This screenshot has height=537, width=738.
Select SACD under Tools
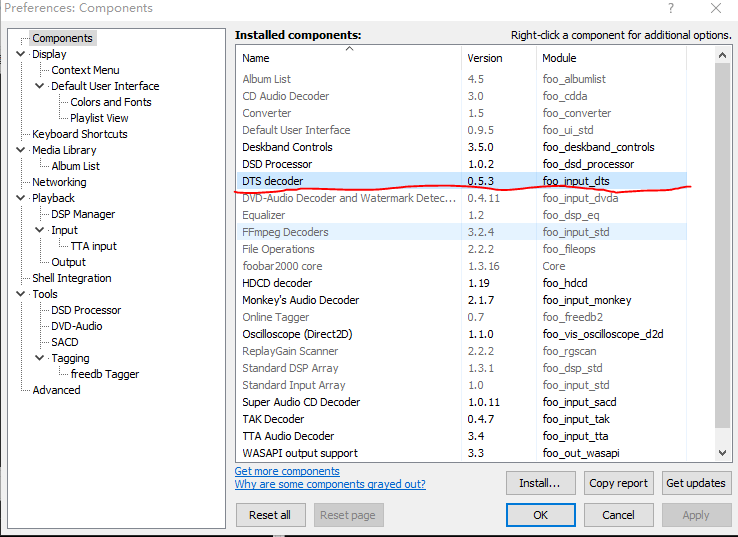point(65,342)
